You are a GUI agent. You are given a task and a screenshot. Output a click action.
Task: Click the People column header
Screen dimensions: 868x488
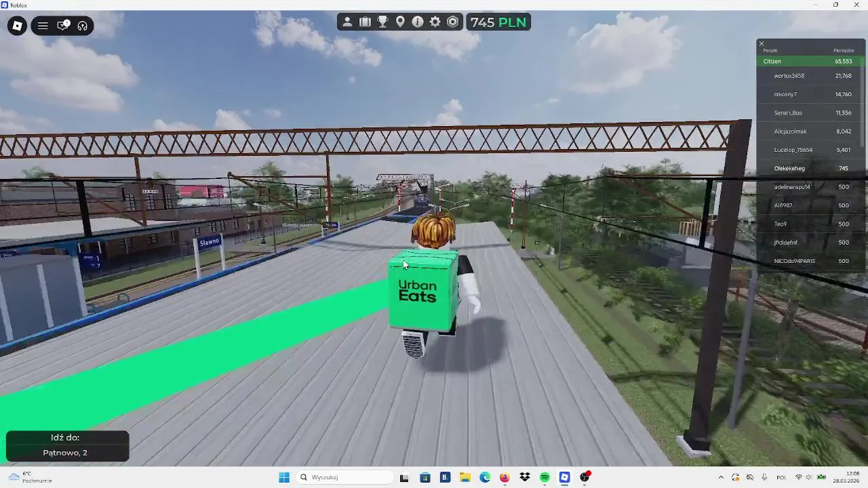pyautogui.click(x=770, y=50)
